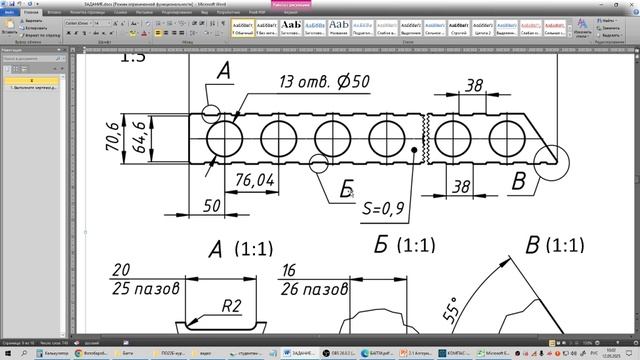Toggle strikethrough formatting
The height and width of the screenshot is (360, 640).
[x=96, y=33]
